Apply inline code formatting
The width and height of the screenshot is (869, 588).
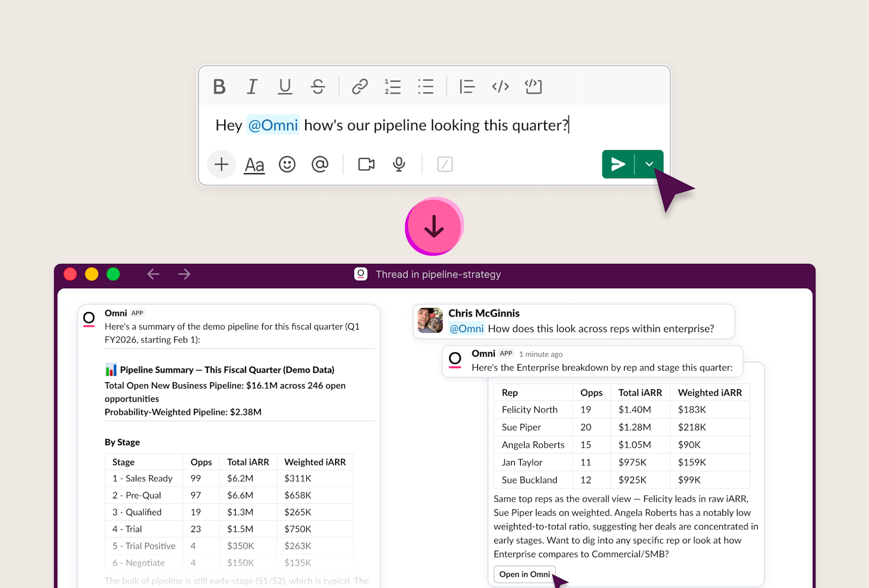pyautogui.click(x=500, y=86)
